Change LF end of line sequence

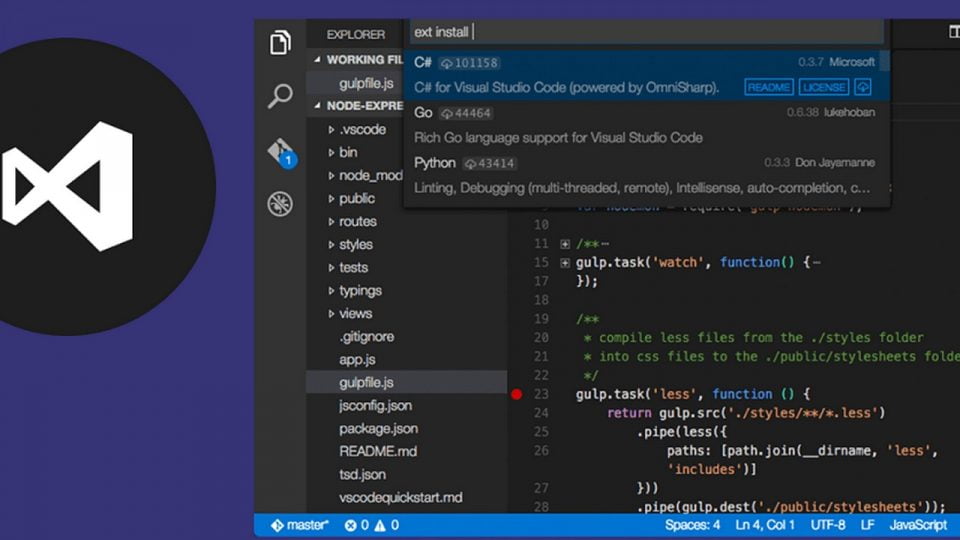[868, 525]
